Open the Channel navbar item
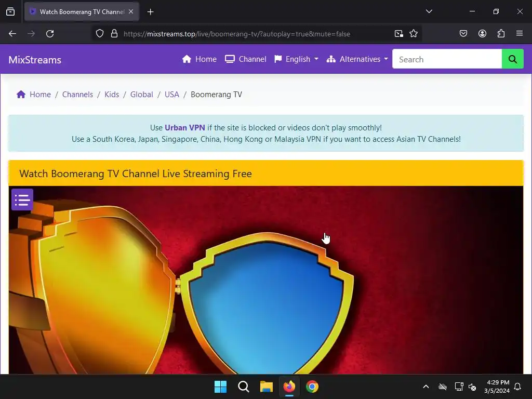This screenshot has width=532, height=399. pos(246,59)
